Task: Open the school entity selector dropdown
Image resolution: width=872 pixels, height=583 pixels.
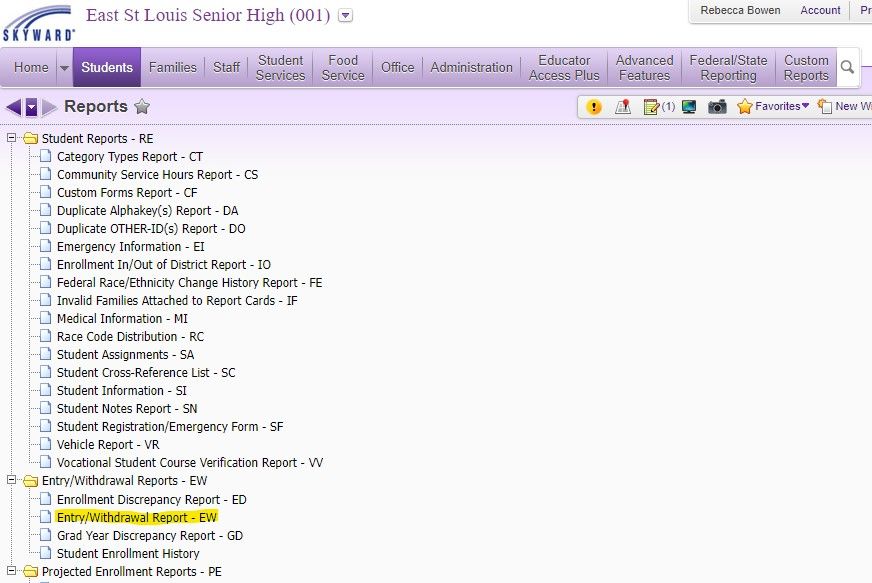Action: (x=346, y=16)
